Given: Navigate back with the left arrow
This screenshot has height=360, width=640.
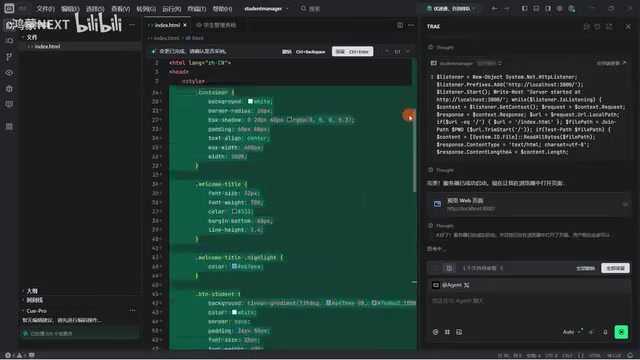Looking at the screenshot, I should [494, 8].
